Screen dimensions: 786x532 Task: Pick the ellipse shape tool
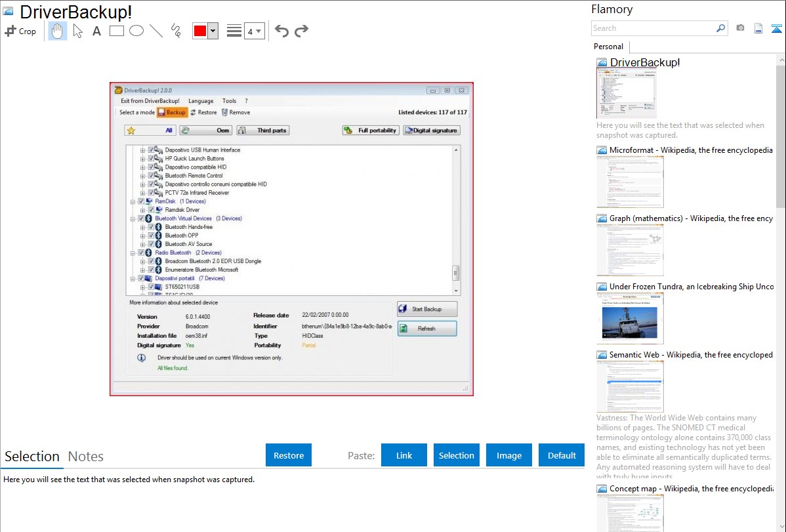tap(136, 31)
